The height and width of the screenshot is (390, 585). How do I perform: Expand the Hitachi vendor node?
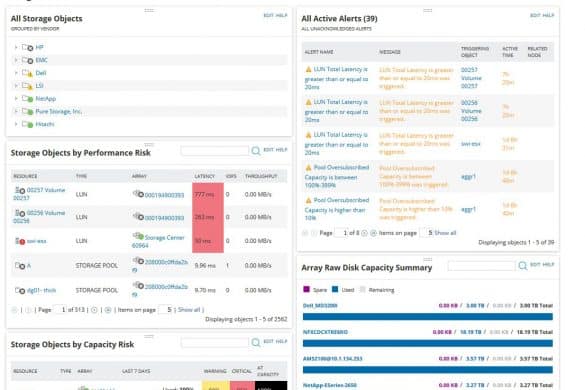[x=16, y=124]
